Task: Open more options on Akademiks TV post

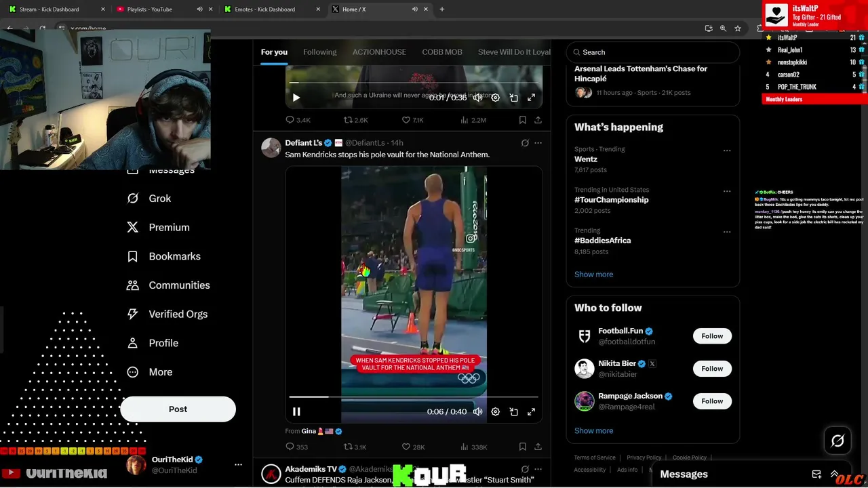Action: coord(538,469)
